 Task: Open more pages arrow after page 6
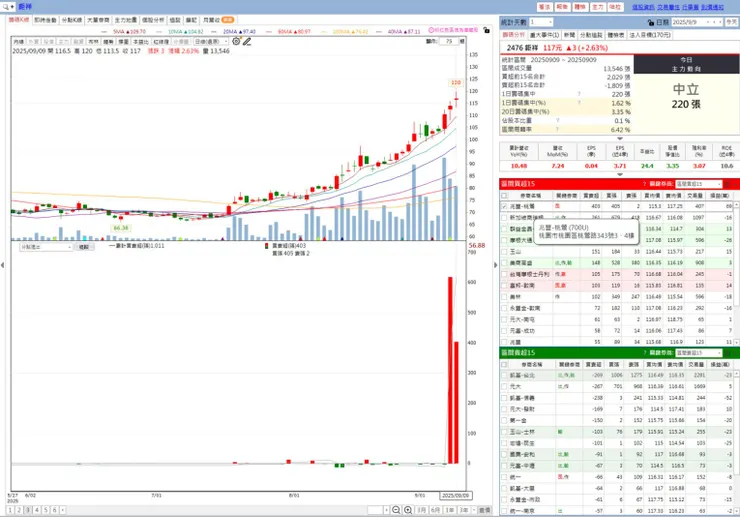(63, 510)
